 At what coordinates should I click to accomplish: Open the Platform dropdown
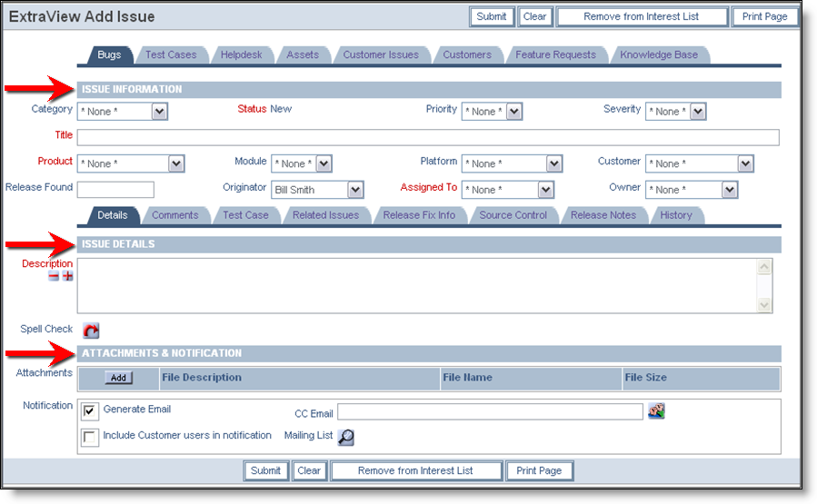[x=512, y=163]
